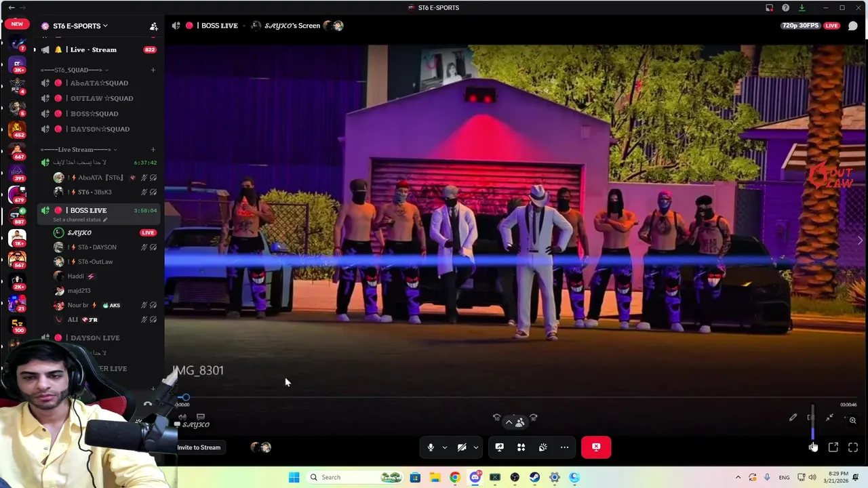The width and height of the screenshot is (868, 488).
Task: Enter full screen stream view
Action: point(853,447)
